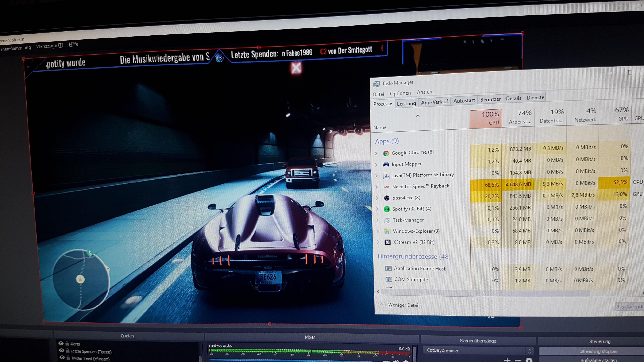
Task: Expand the XStream V2 (32 Bit) row
Action: 378,242
